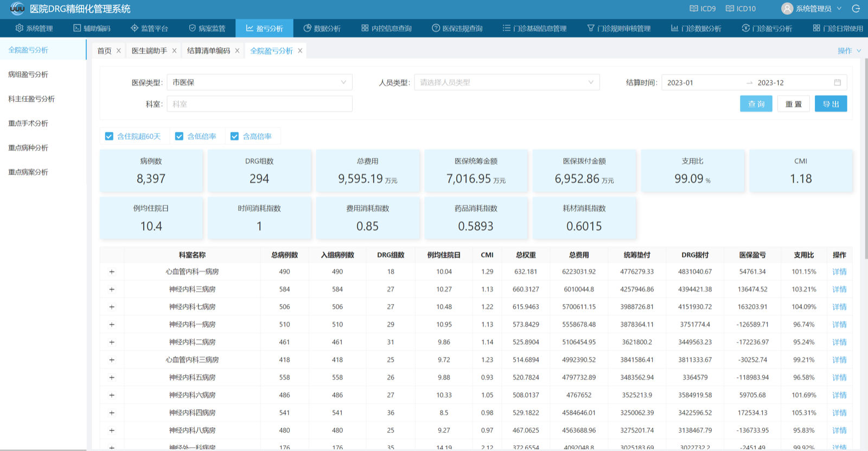Screen dimensions: 868x451
Task: Click the 总费用 column header
Action: [x=579, y=255]
